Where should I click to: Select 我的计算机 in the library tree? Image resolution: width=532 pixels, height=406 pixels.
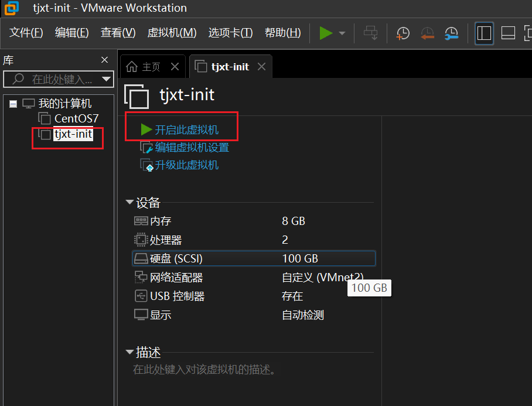[x=65, y=104]
